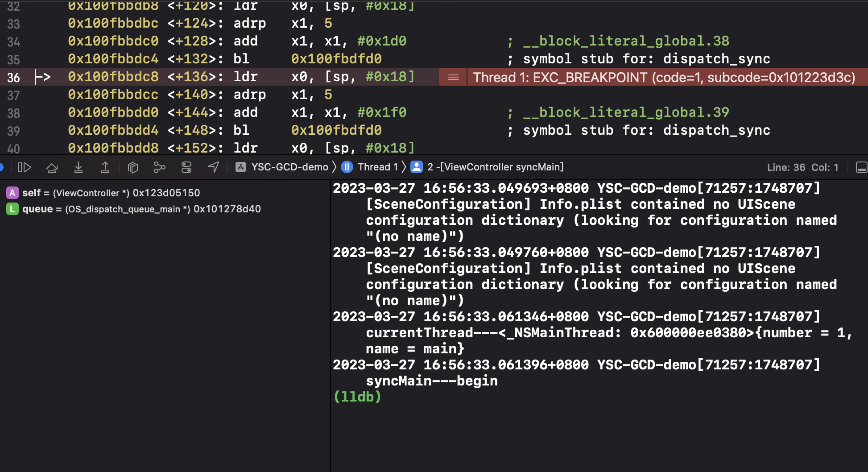This screenshot has width=868, height=472.
Task: Select YSC-GCD-demo process in the breadcrumb
Action: (289, 167)
